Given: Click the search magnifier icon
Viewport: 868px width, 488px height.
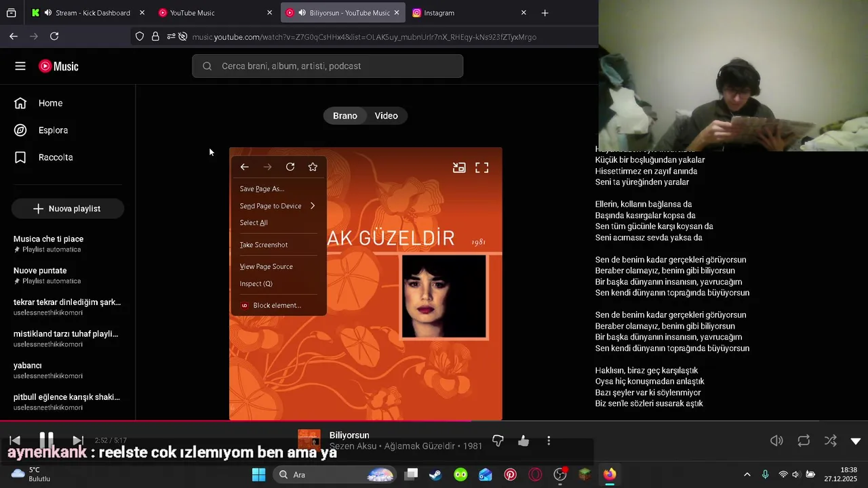Looking at the screenshot, I should click(207, 66).
